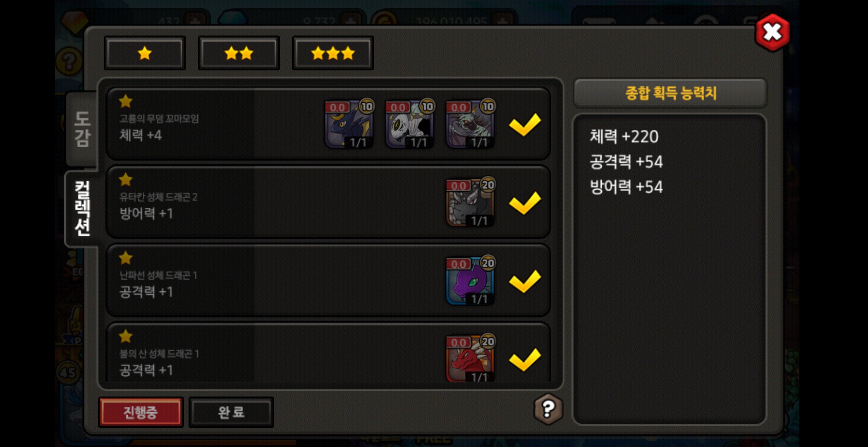Click the blue dragon icon in first row

pyautogui.click(x=349, y=124)
